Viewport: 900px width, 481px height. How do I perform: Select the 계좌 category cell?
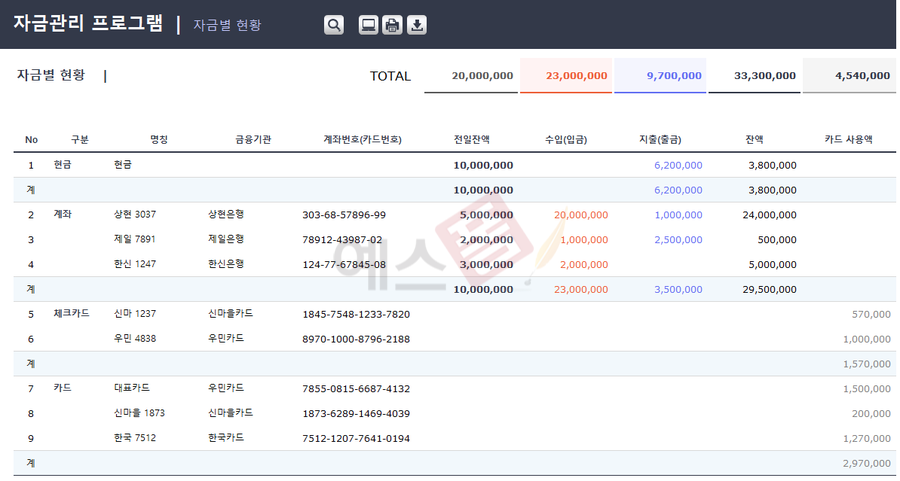point(63,214)
